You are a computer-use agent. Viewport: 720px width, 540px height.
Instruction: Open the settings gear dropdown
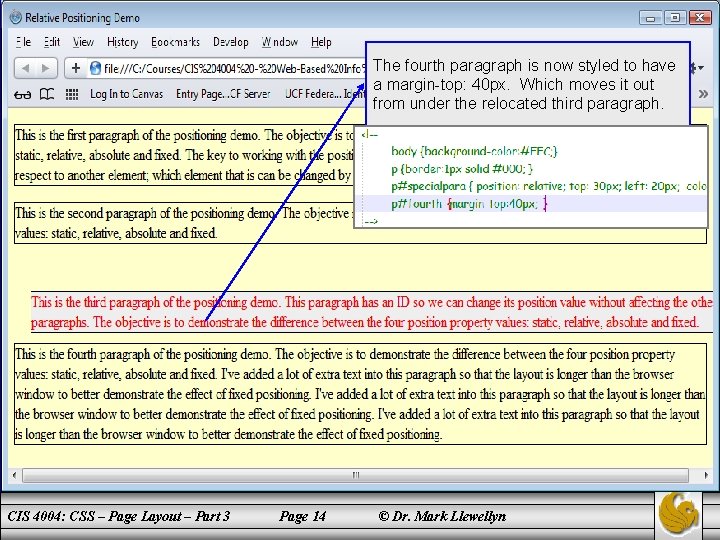[698, 68]
